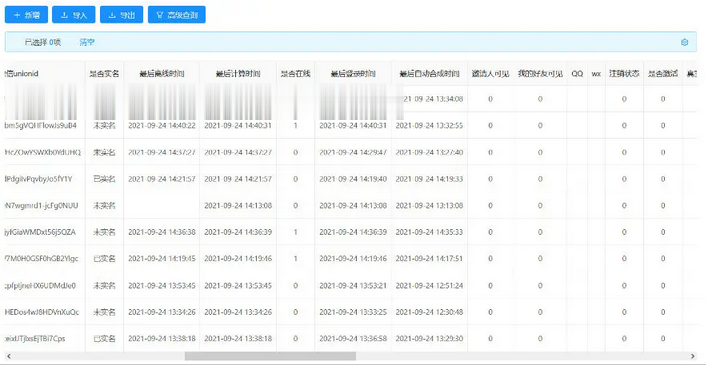706x365 pixels.
Task: Click the QQ column header
Action: (577, 74)
